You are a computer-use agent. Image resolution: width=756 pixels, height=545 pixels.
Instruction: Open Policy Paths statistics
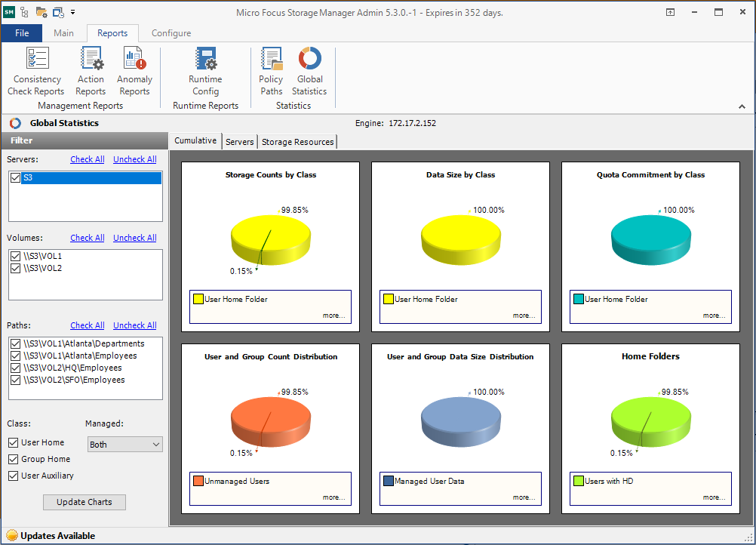pos(271,71)
